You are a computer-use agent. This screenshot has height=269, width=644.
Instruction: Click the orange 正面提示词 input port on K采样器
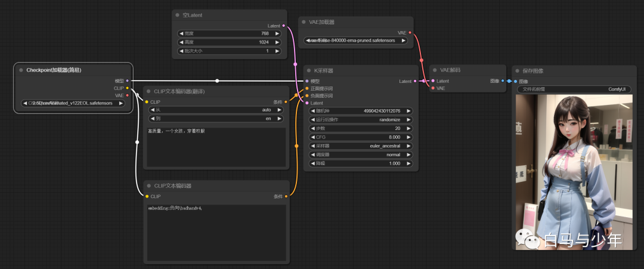[x=306, y=88]
